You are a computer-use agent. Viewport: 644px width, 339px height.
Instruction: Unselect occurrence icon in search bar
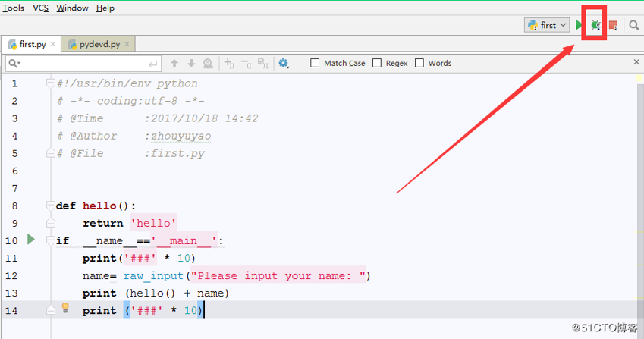click(246, 63)
